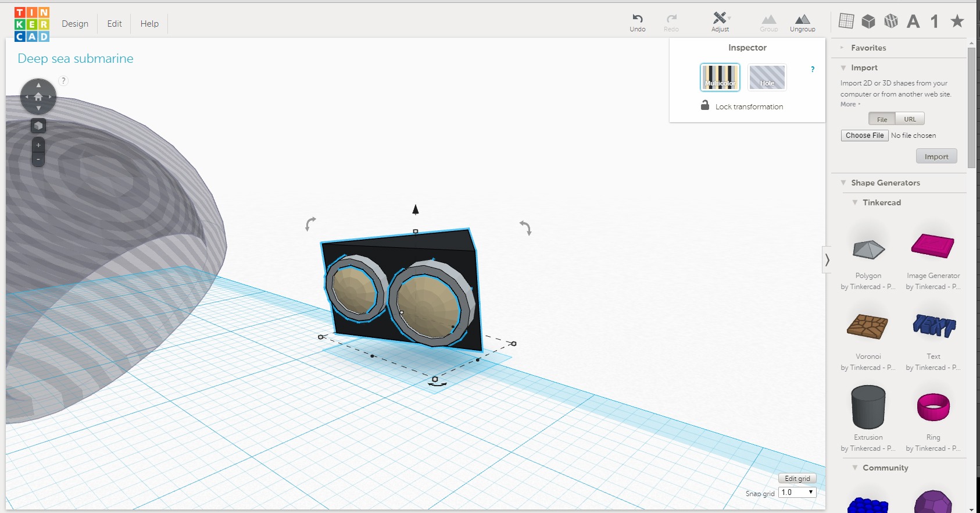This screenshot has height=513, width=980.
Task: Open the Numbers shapes category
Action: 935,22
